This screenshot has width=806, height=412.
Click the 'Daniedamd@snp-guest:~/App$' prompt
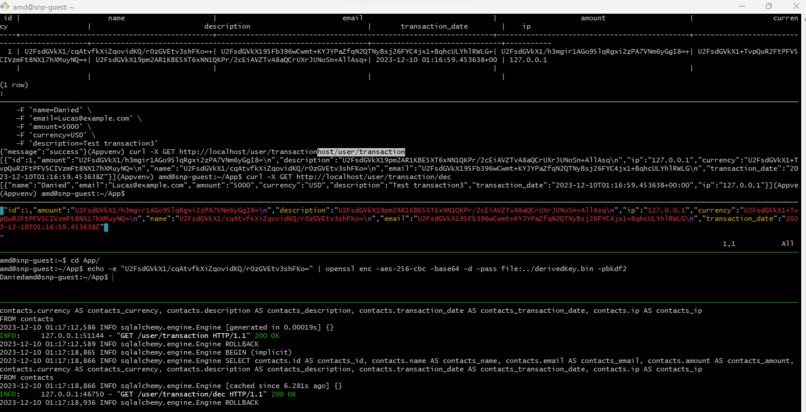(54, 277)
